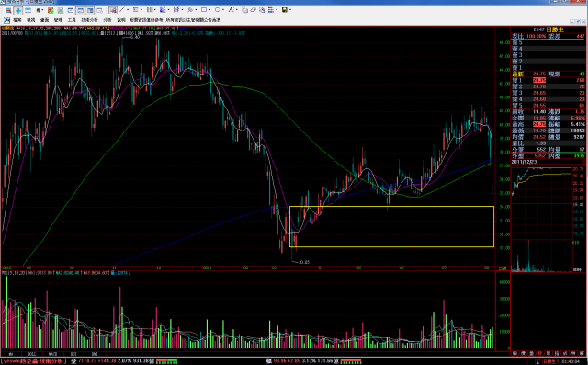Toggle the first pressed window-layout button
588x365 pixels.
tap(80, 10)
